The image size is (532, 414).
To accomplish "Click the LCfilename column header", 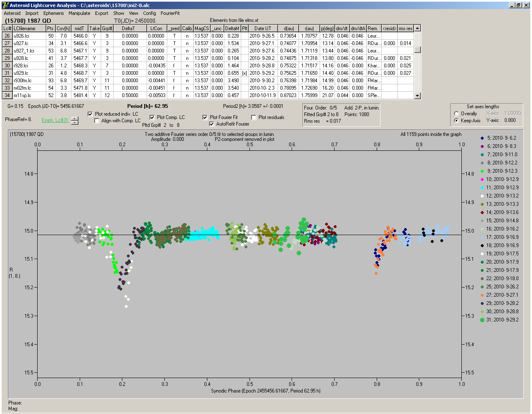I will tap(29, 29).
